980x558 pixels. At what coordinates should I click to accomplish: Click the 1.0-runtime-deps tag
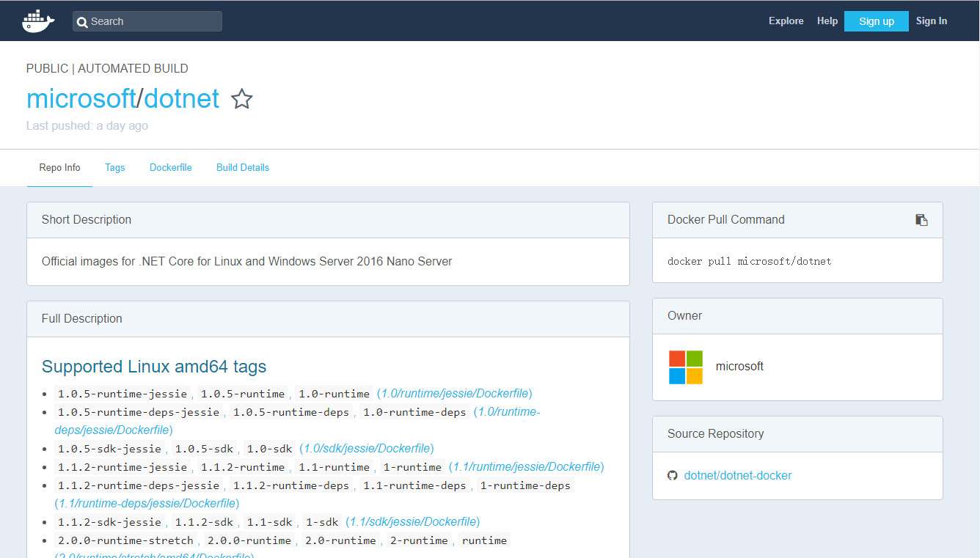414,412
